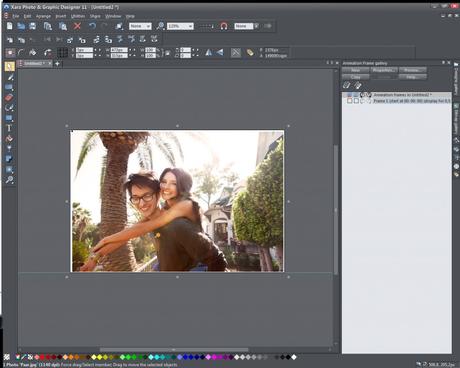Screen dimensions: 460x368
Task: Select the Text tool
Action: pyautogui.click(x=9, y=128)
